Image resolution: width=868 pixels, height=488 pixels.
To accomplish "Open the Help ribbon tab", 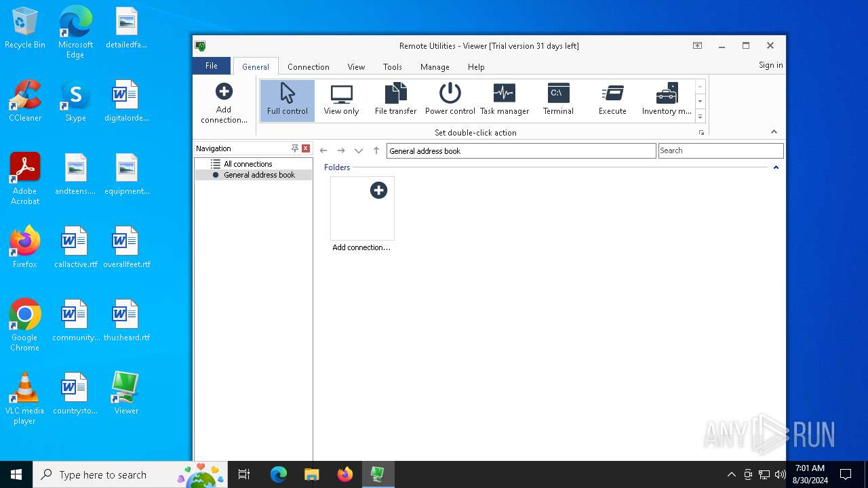I will [x=476, y=66].
